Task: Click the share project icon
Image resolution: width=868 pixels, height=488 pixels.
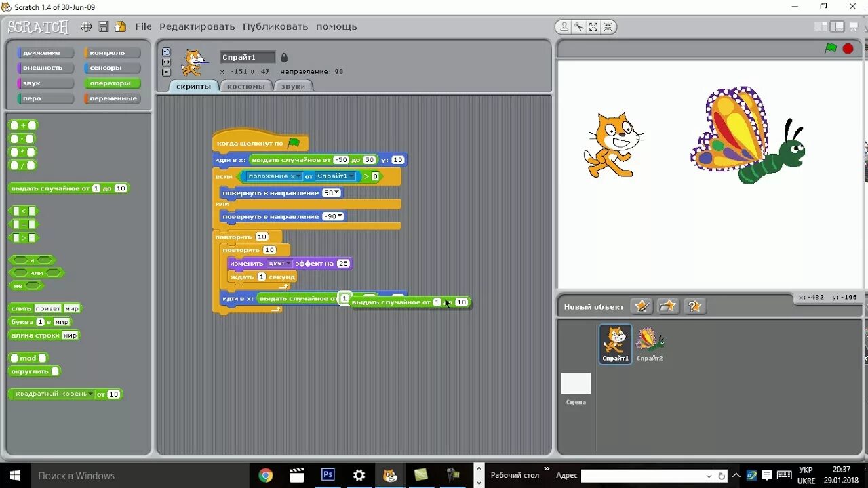Action: 121,27
